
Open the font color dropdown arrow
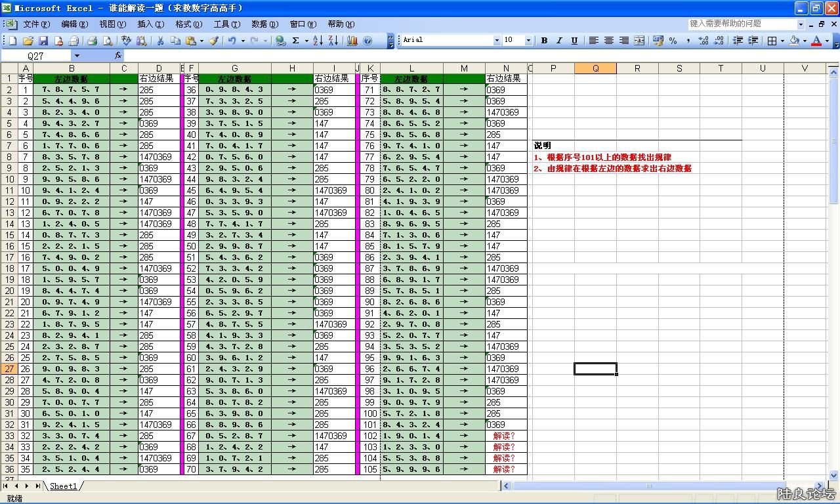(826, 41)
